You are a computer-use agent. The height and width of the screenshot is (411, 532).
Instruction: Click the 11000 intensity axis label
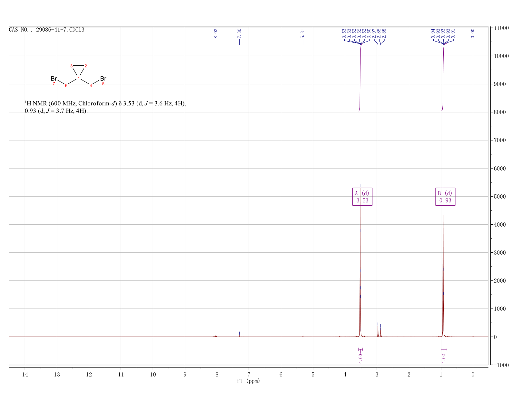(501, 28)
